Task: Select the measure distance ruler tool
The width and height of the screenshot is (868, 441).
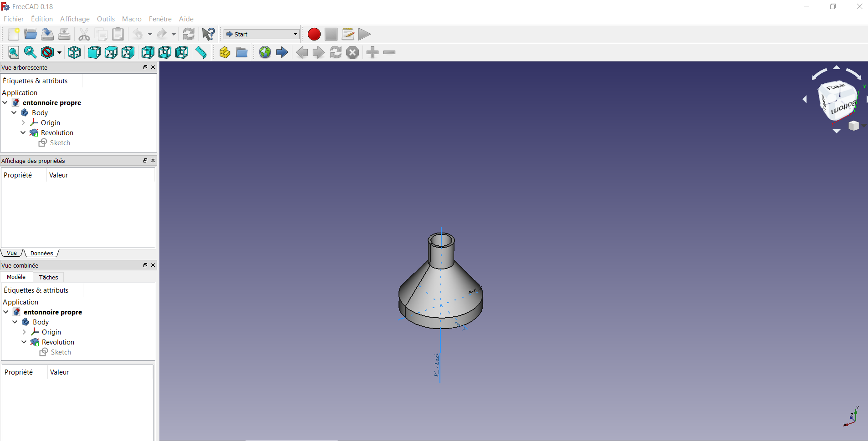Action: [x=201, y=53]
